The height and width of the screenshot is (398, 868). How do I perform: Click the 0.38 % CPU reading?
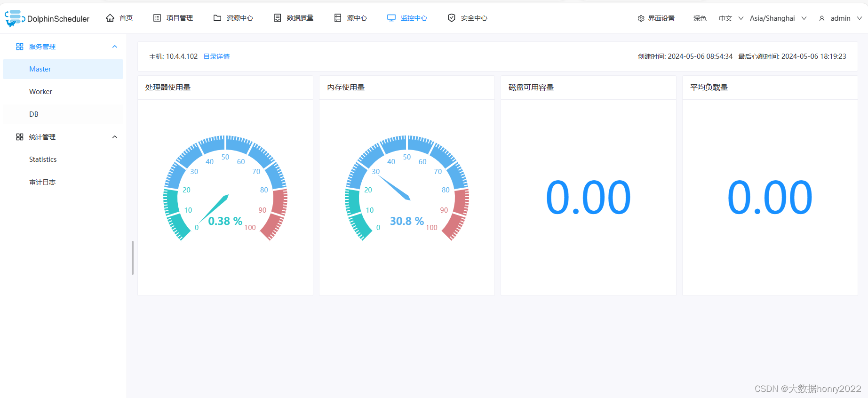[x=225, y=221]
